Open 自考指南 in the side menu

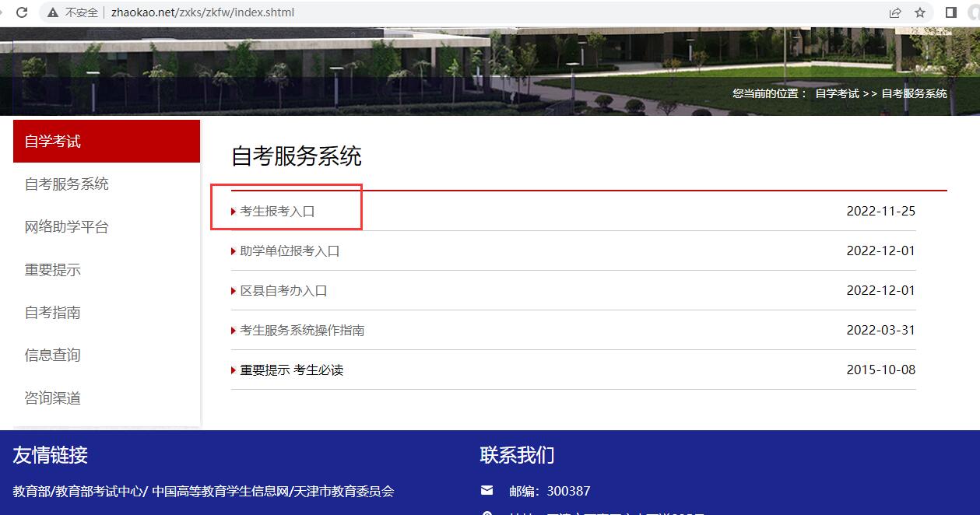pyautogui.click(x=53, y=313)
